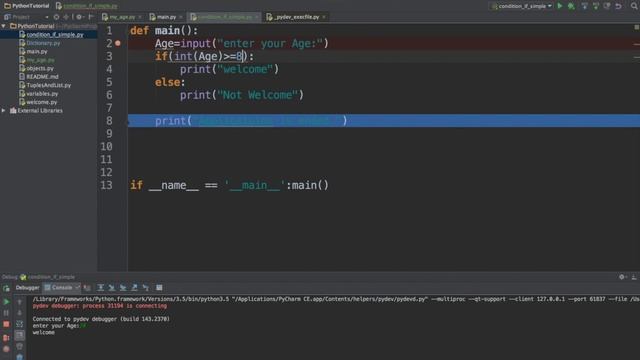Click the Step Over debug icon
The height and width of the screenshot is (360, 640).
[x=100, y=288]
